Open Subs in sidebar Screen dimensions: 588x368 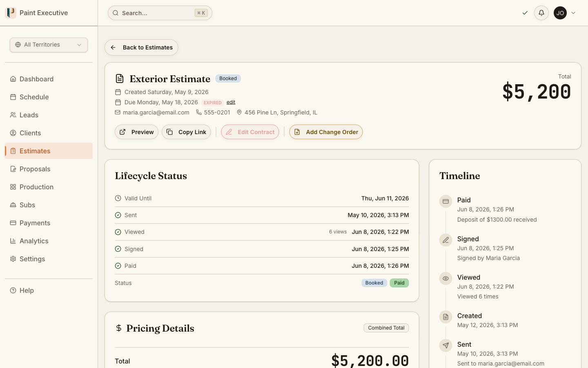click(49, 205)
